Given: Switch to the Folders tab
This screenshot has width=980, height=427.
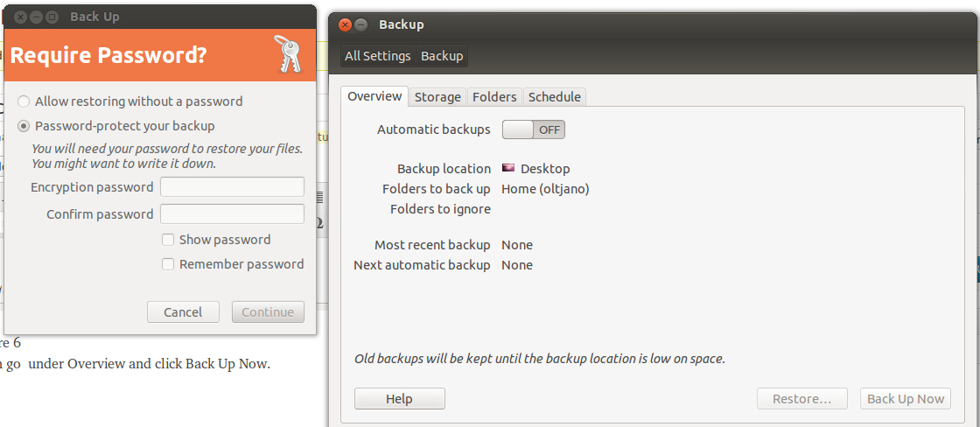Looking at the screenshot, I should pyautogui.click(x=494, y=97).
